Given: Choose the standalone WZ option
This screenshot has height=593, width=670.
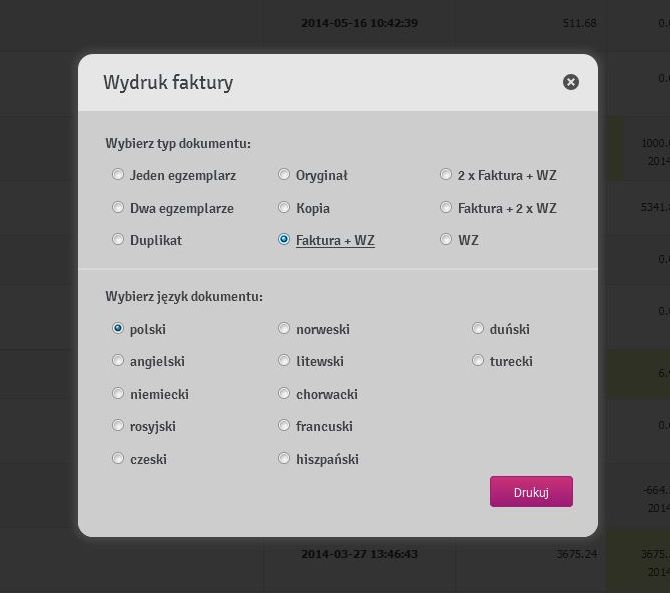Looking at the screenshot, I should pos(446,240).
